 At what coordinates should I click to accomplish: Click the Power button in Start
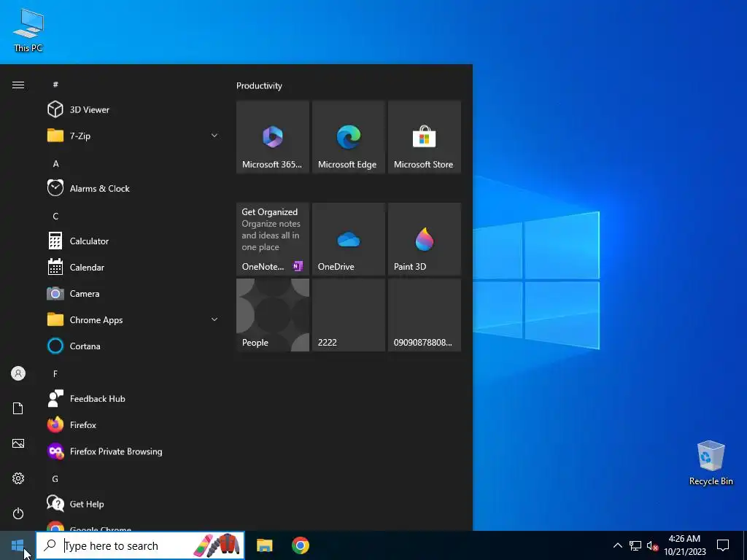coord(18,513)
